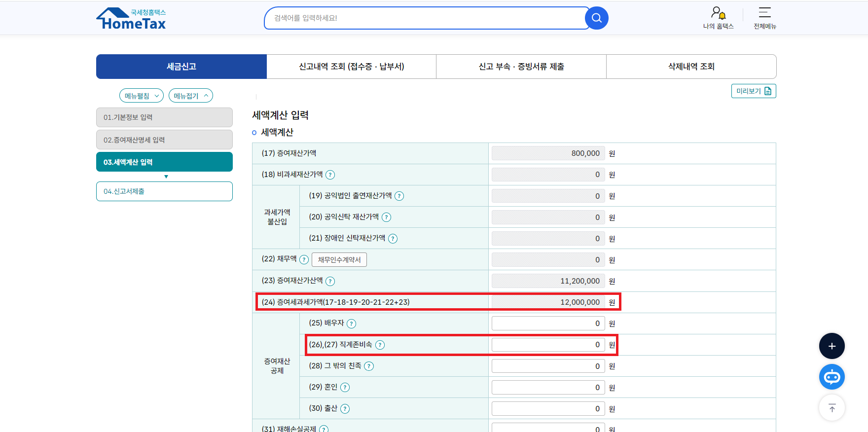
Task: Open 신고 부속 · 증빙서류 제출 tab
Action: 521,67
